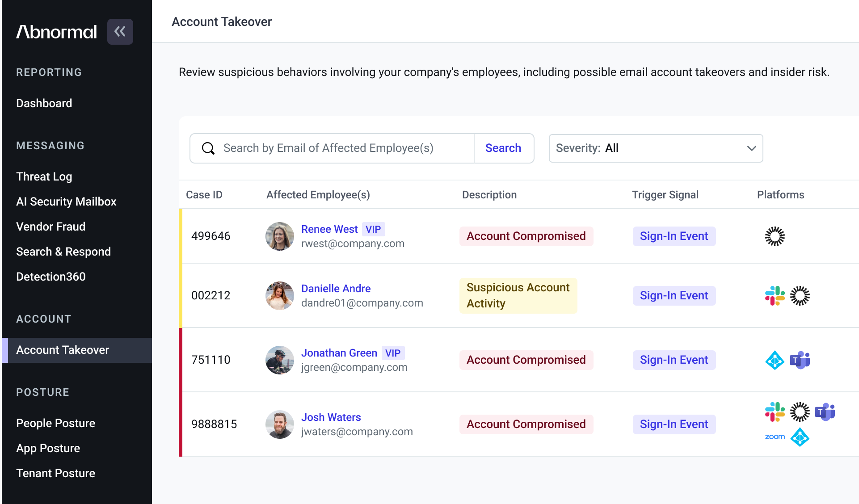The width and height of the screenshot is (859, 504).
Task: Click Jonathan Green's profile photo
Action: tap(280, 360)
